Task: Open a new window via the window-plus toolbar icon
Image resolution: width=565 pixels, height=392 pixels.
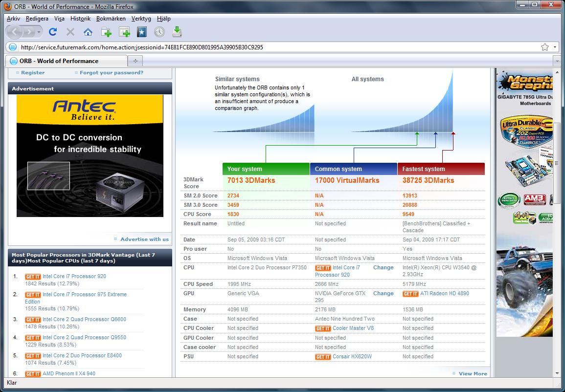Action: (x=124, y=32)
